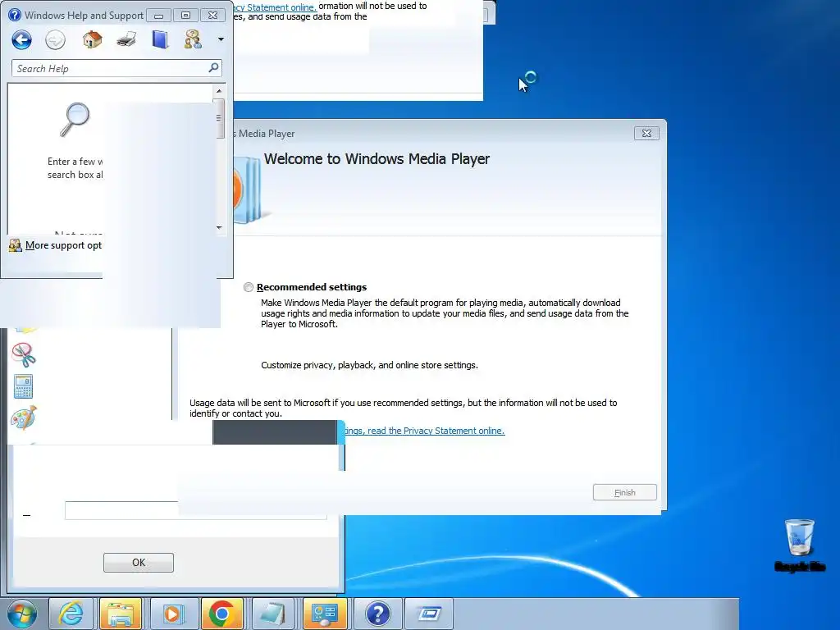Open Privacy Statement online link in Media Player
Screen dimensions: 840x630
424,431
